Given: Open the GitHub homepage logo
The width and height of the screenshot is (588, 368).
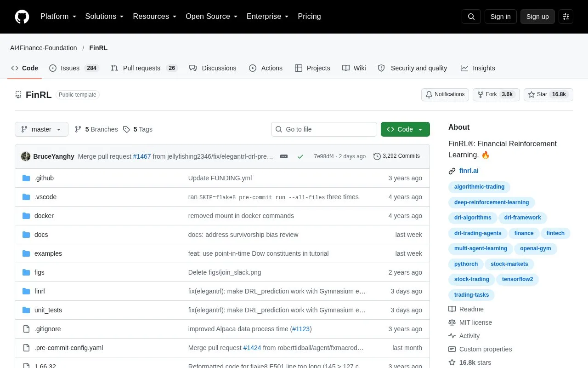Looking at the screenshot, I should (x=22, y=17).
